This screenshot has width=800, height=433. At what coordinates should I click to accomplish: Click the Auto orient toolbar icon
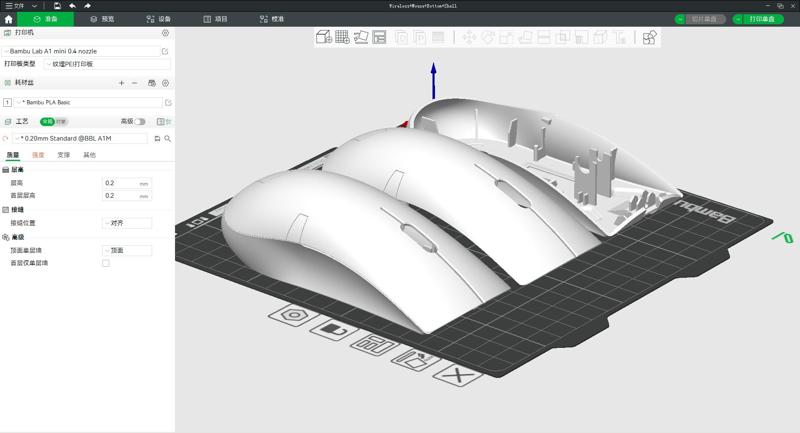pos(361,37)
